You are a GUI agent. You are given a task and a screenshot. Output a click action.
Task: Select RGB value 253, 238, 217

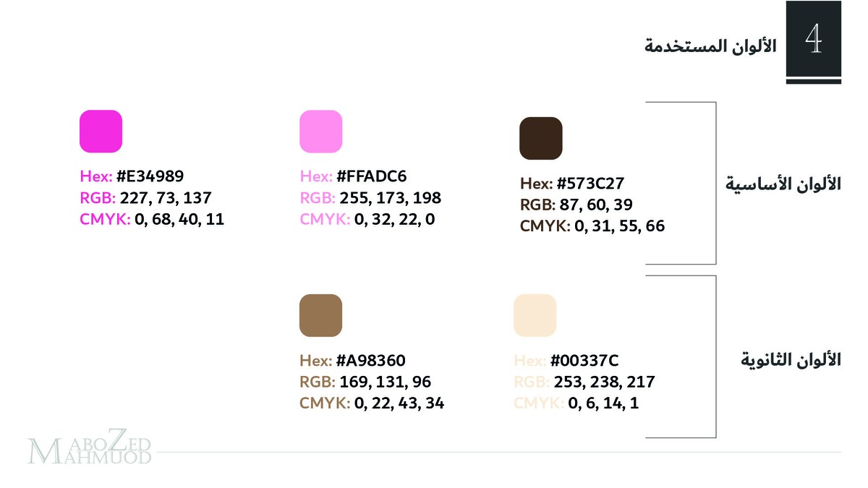click(604, 382)
